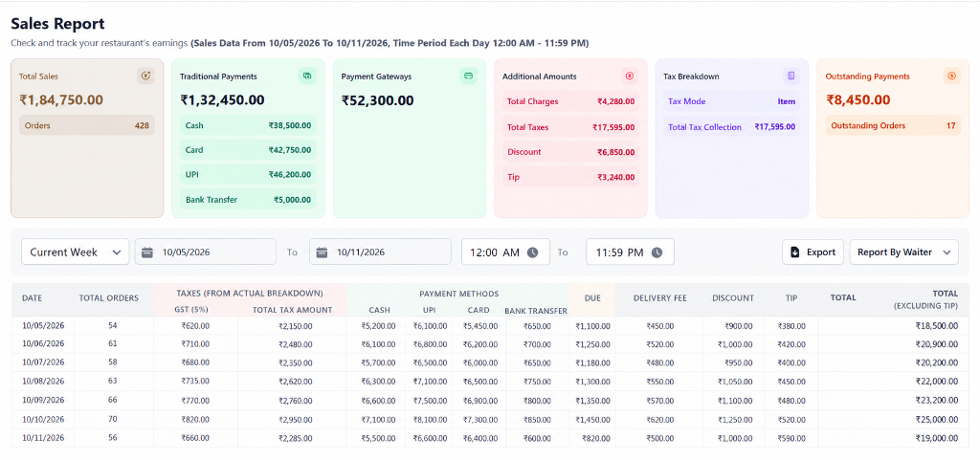The height and width of the screenshot is (460, 980).
Task: Select the 10/11/2026 table row date
Action: pos(43,438)
